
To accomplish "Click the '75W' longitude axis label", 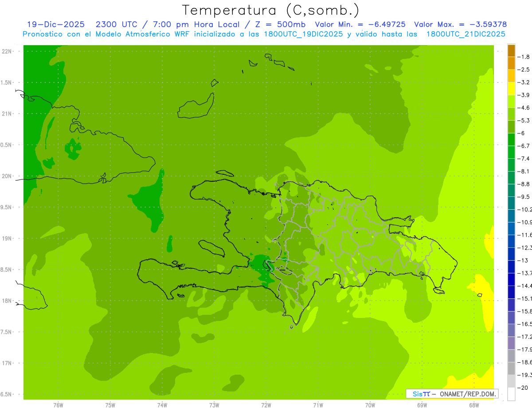I will [x=110, y=405].
